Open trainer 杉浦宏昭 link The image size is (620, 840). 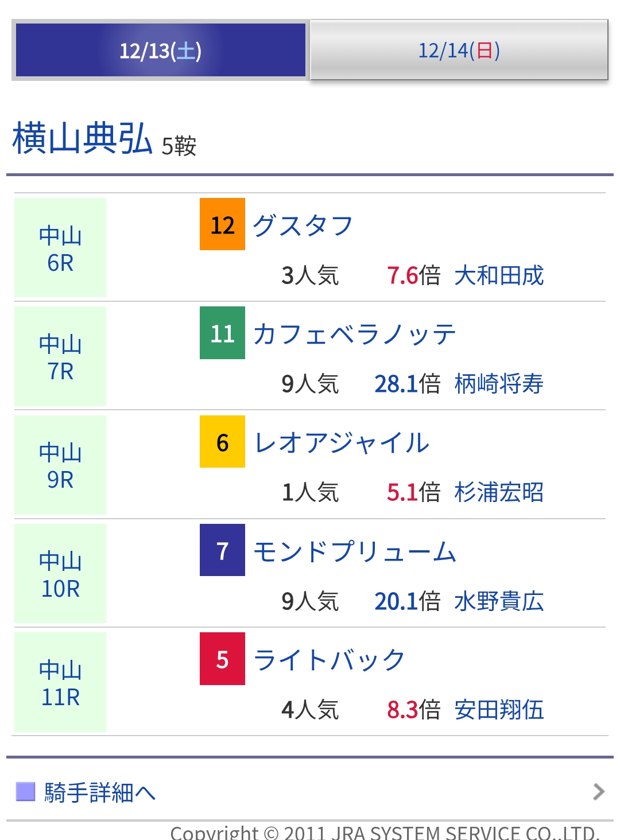coord(499,492)
